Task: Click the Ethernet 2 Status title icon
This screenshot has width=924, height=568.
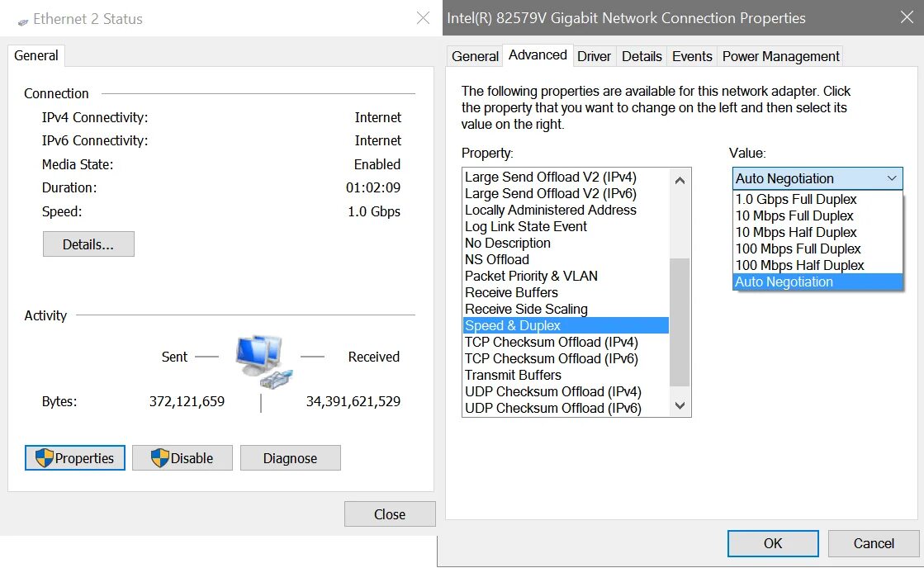Action: click(x=23, y=21)
